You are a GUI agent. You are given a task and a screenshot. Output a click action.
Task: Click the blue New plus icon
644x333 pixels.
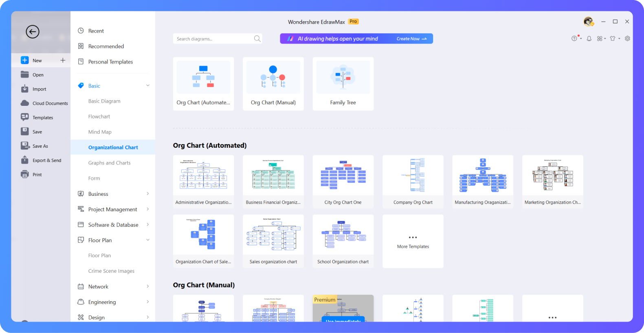(x=25, y=60)
